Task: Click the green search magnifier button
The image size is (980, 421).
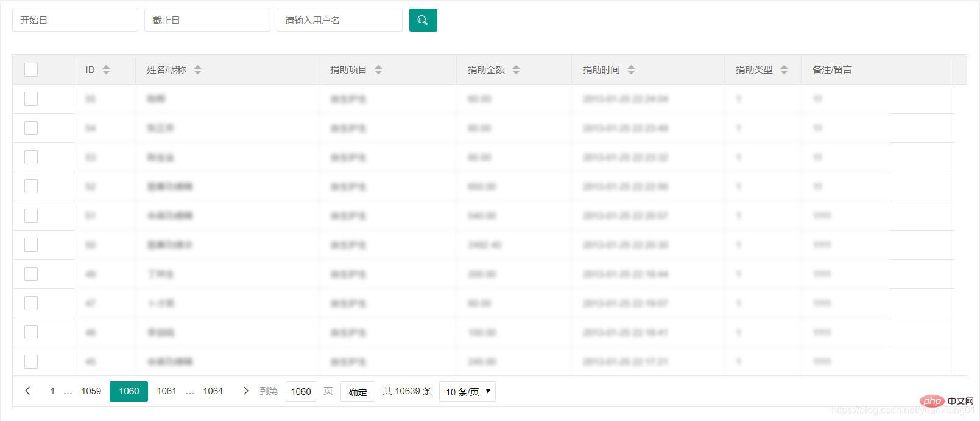Action: (x=423, y=20)
